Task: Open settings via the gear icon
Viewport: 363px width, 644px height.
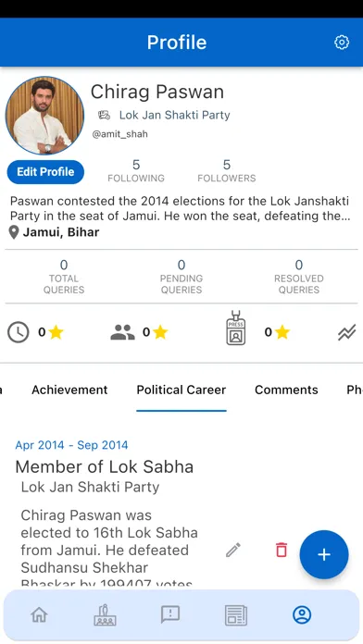Action: (x=341, y=43)
